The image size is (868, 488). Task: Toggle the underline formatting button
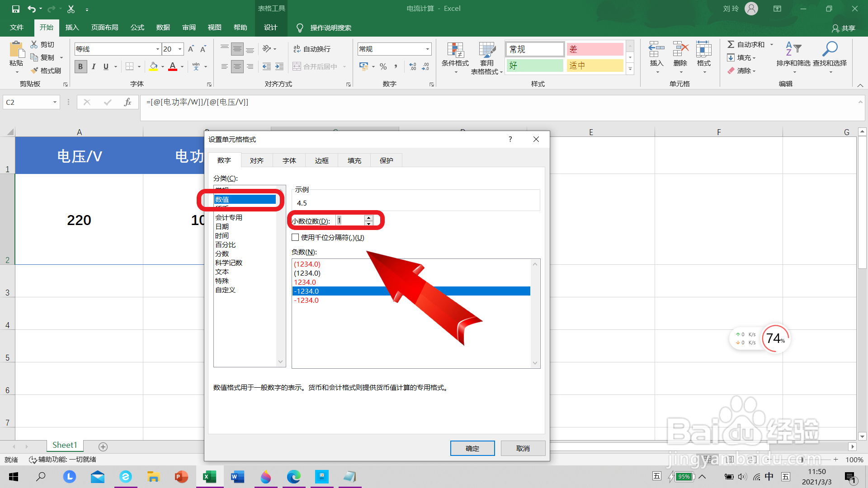(x=106, y=66)
